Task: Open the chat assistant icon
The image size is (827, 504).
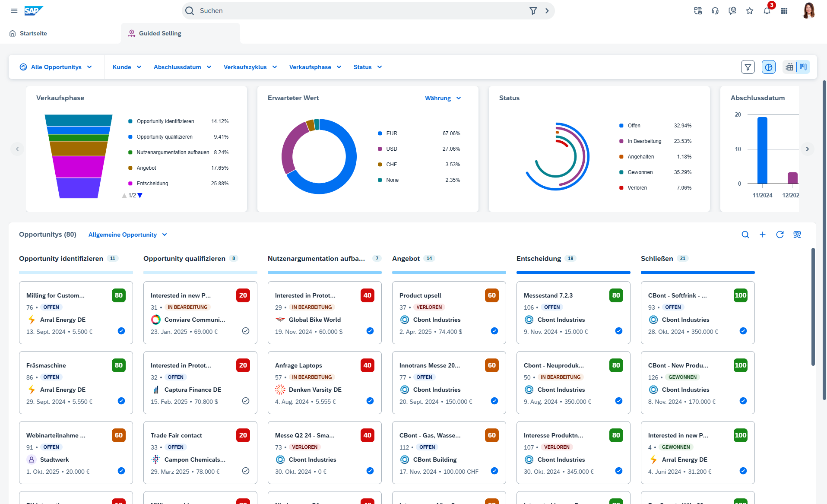Action: coord(732,11)
